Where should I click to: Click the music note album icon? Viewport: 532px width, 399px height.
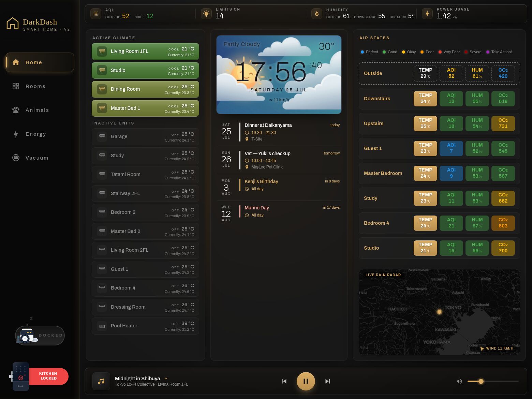(x=101, y=381)
